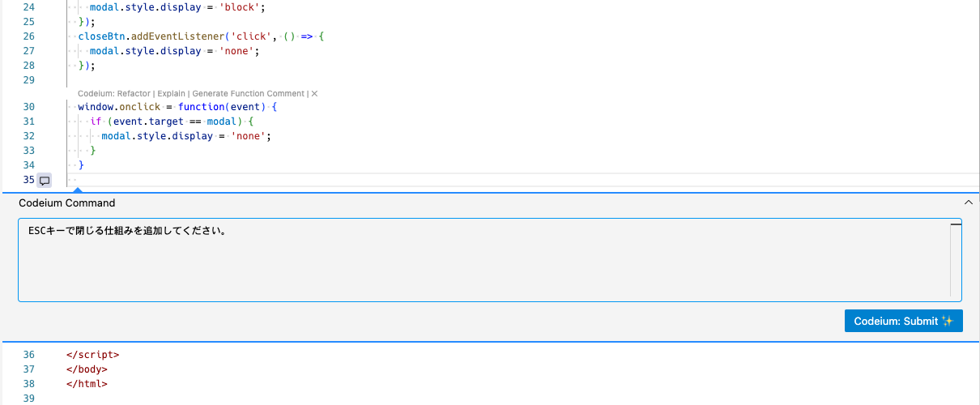Click line number 30 in the gutter
980x405 pixels.
(29, 107)
